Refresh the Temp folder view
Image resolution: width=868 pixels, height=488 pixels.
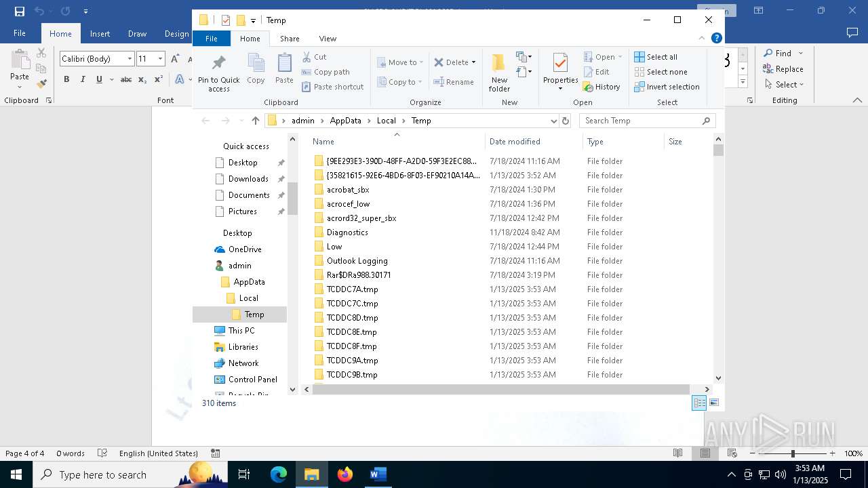tap(566, 121)
